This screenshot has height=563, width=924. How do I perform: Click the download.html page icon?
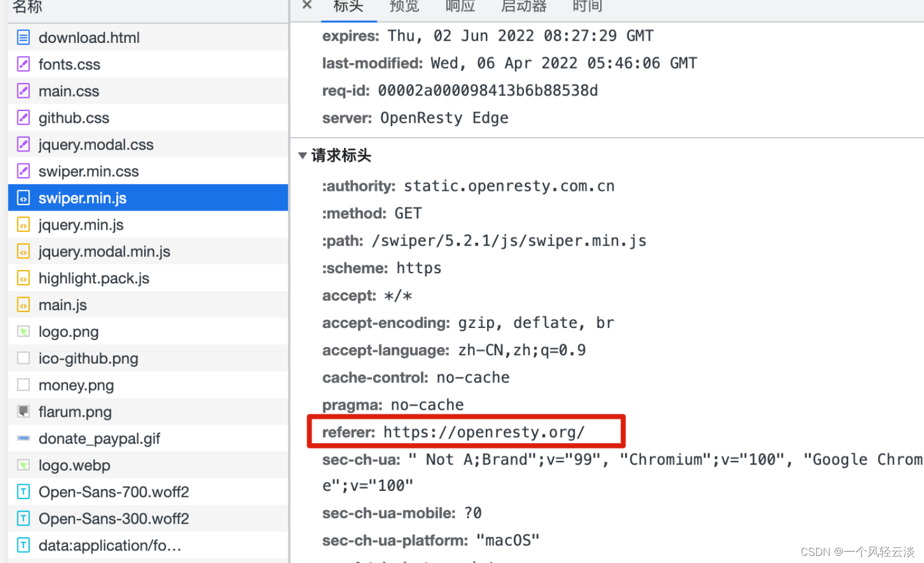tap(23, 37)
